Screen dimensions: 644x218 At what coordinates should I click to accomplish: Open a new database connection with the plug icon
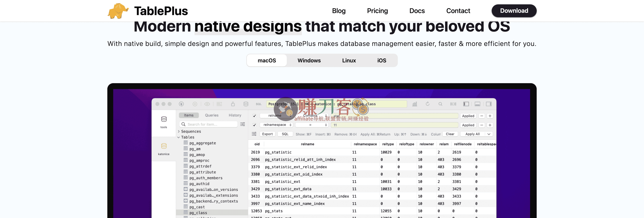(x=181, y=104)
